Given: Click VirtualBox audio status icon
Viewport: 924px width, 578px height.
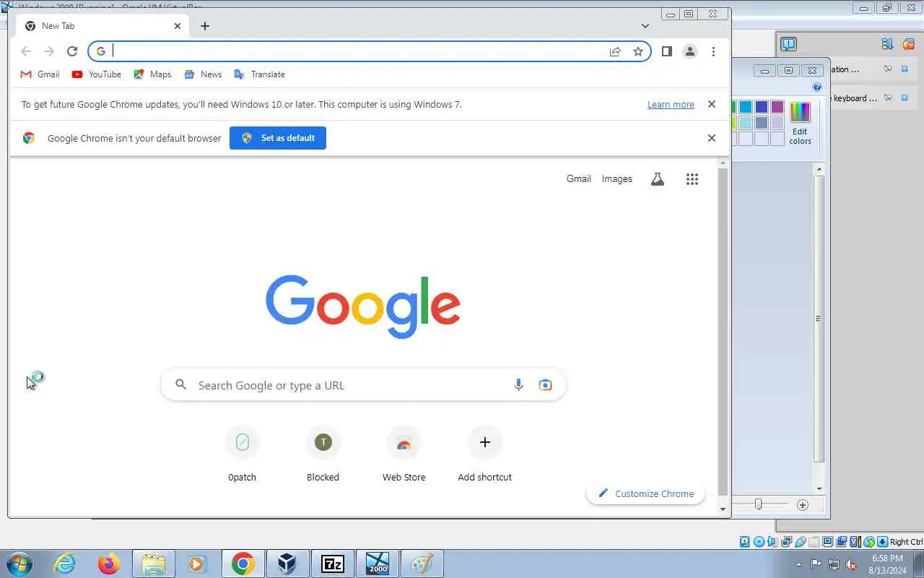Looking at the screenshot, I should [772, 542].
